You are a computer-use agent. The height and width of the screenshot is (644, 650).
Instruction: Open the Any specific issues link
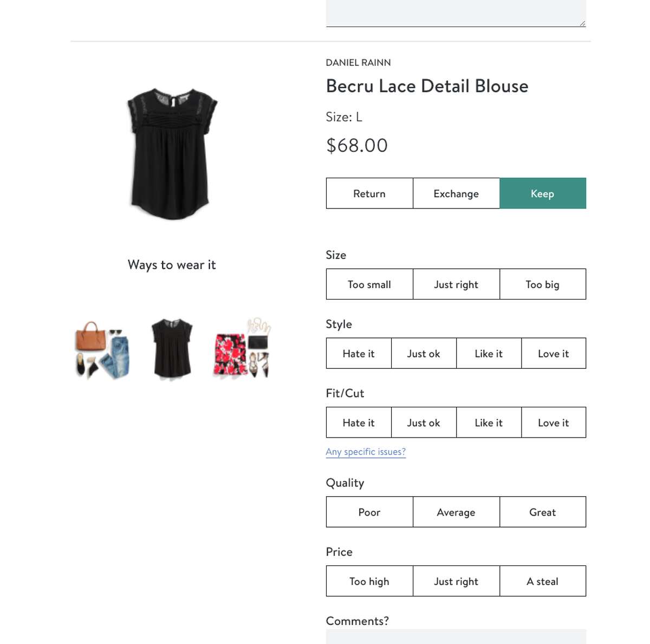366,452
